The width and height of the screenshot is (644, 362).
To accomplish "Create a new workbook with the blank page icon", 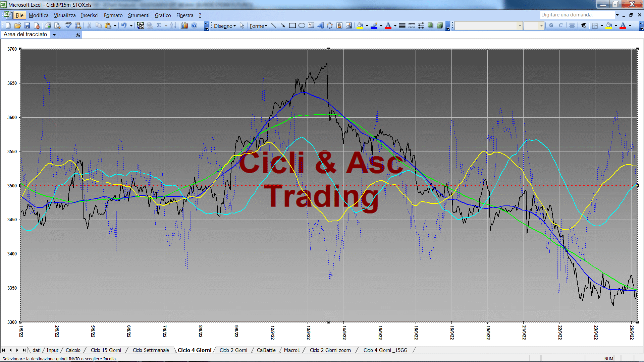I will tap(8, 25).
